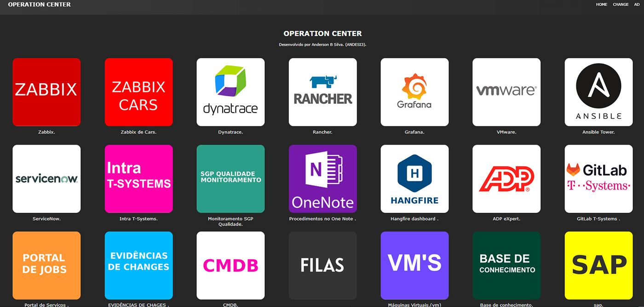Screen dimensions: 644x307
Task: Click the 'Grafana.' caption
Action: (414, 132)
